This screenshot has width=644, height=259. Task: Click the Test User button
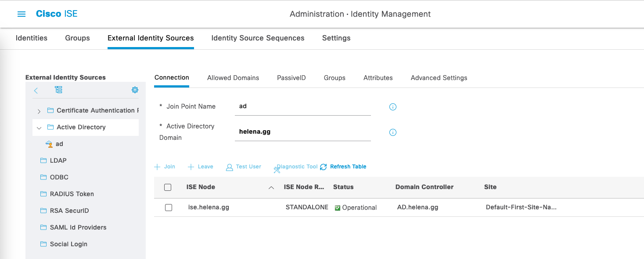pyautogui.click(x=244, y=167)
